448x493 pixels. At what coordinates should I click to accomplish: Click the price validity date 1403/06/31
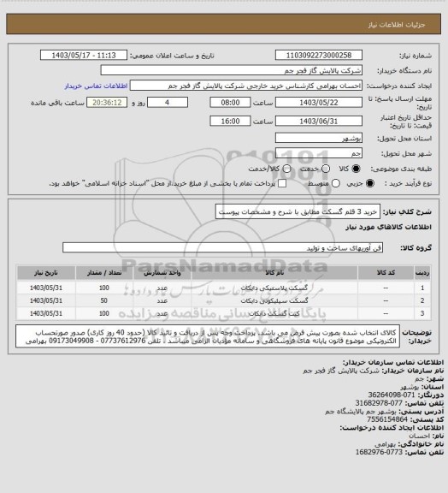pyautogui.click(x=319, y=121)
